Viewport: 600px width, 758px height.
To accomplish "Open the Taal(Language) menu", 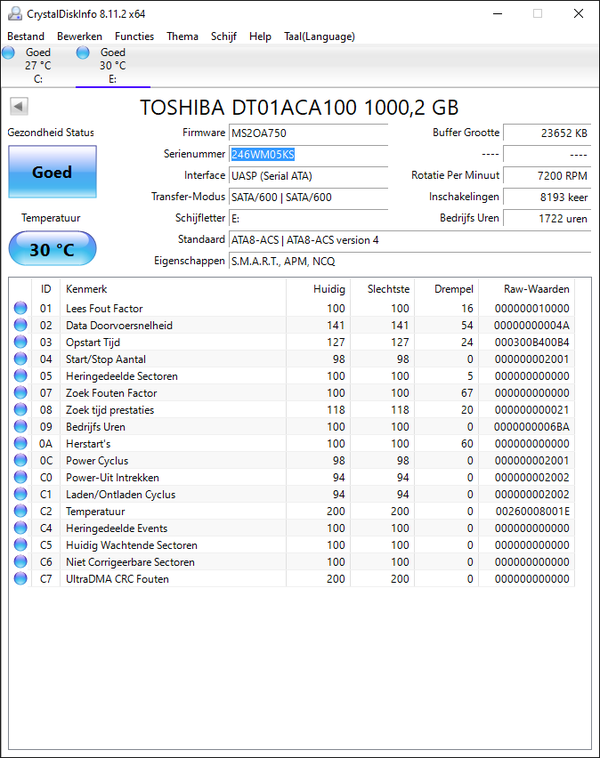I will (319, 36).
